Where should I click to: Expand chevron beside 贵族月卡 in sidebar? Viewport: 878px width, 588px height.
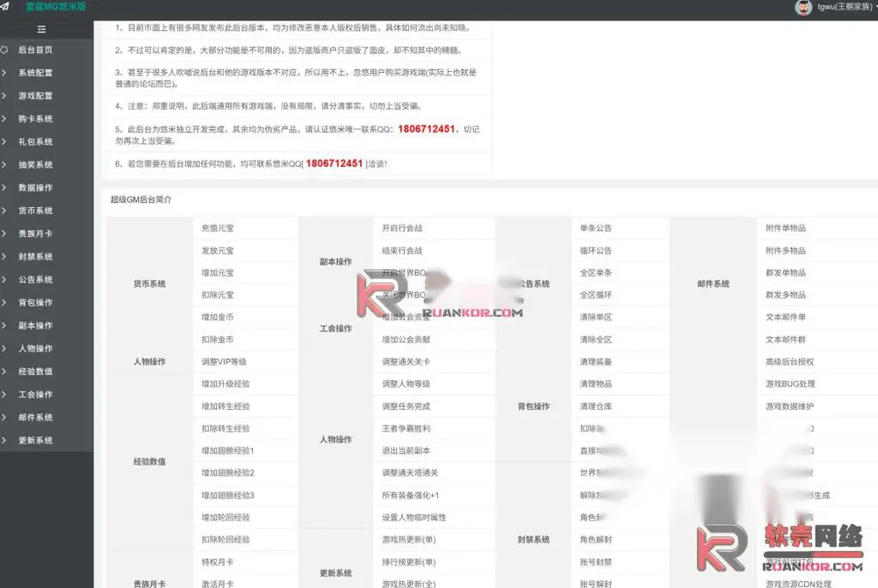click(x=4, y=233)
